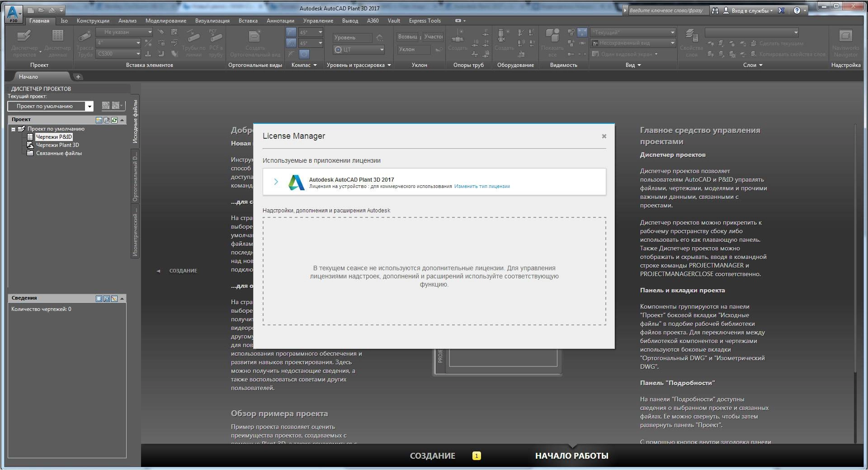
Task: Expand the Autodesk AutoCAD Plant 3D 2017 license row
Action: point(276,182)
